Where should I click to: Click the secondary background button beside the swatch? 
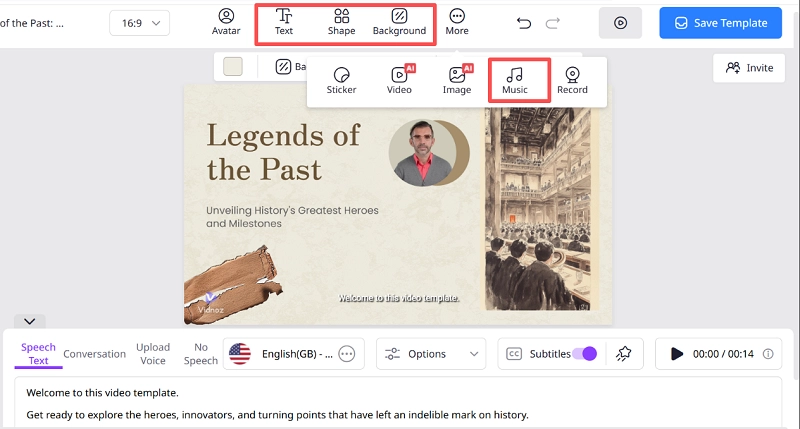pyautogui.click(x=291, y=67)
